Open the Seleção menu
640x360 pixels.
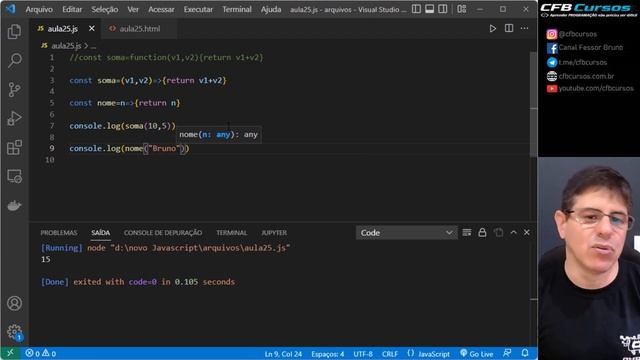pos(104,9)
